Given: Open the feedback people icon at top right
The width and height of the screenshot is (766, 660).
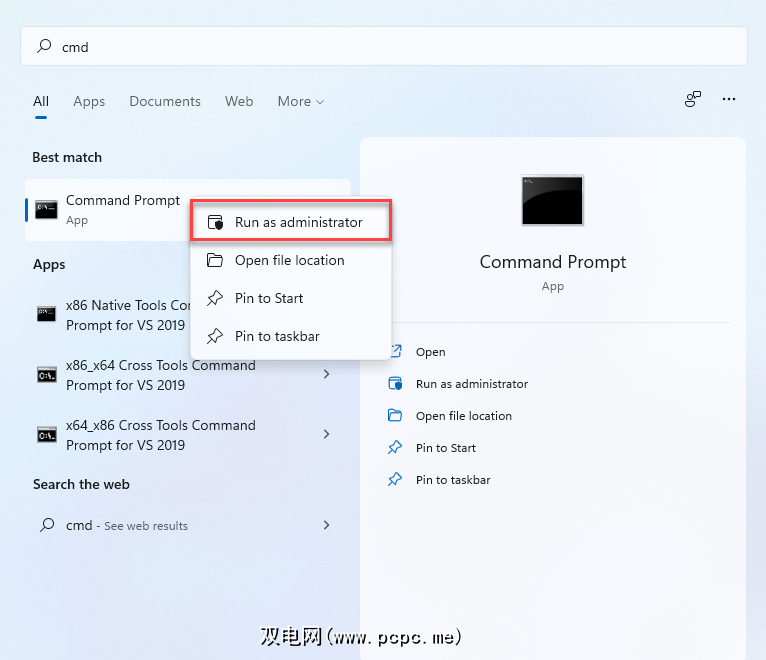Looking at the screenshot, I should pyautogui.click(x=693, y=99).
